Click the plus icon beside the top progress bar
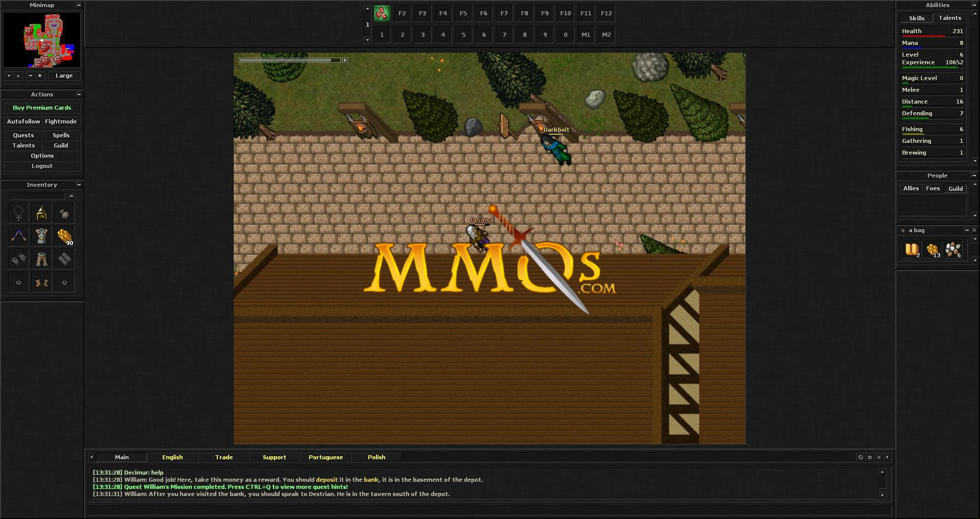 (x=345, y=60)
